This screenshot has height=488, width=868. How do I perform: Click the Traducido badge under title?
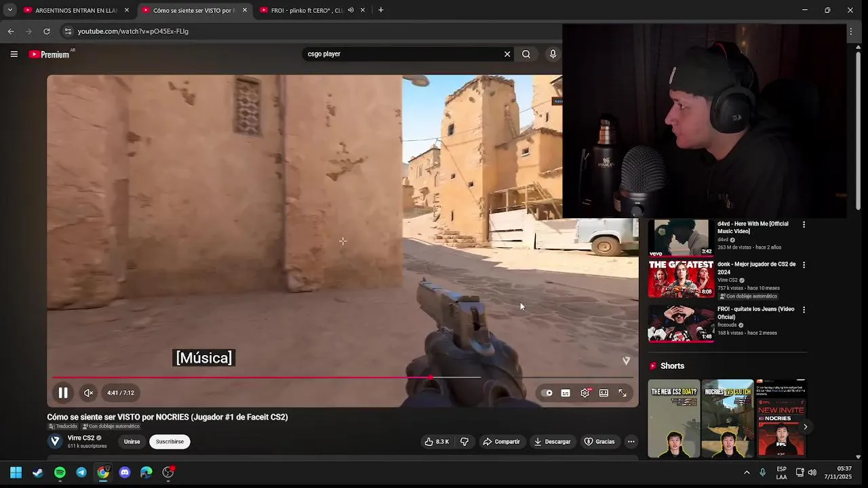(62, 426)
